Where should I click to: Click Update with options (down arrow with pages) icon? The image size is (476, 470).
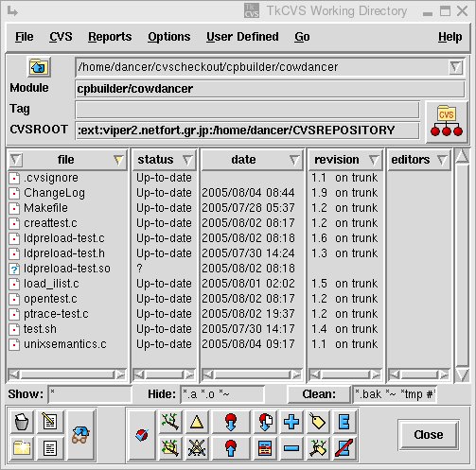click(265, 422)
